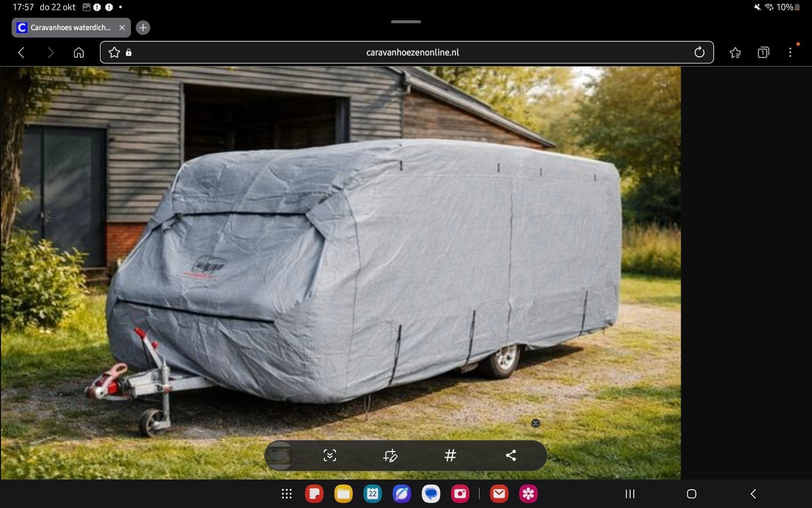Open recent apps navigation button

click(x=630, y=494)
